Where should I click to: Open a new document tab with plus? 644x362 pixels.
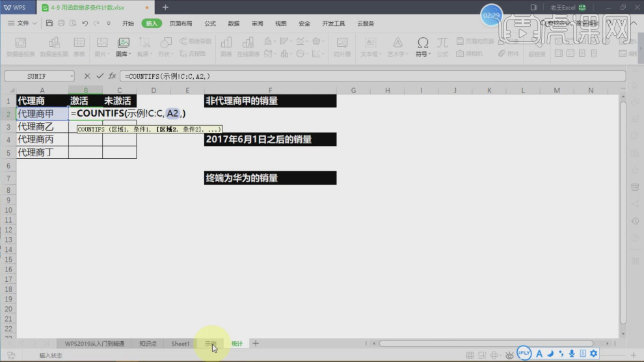165,7
